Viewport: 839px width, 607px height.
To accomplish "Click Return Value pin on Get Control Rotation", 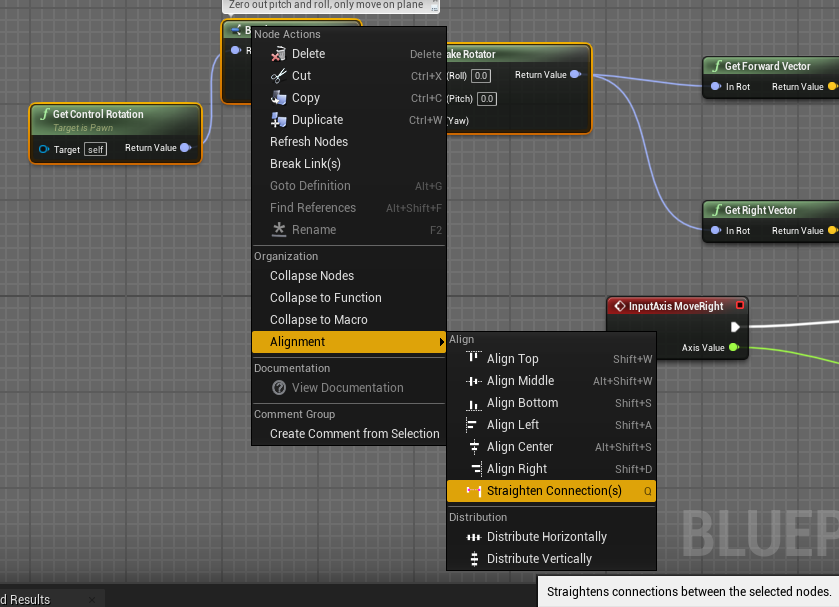I will (186, 148).
